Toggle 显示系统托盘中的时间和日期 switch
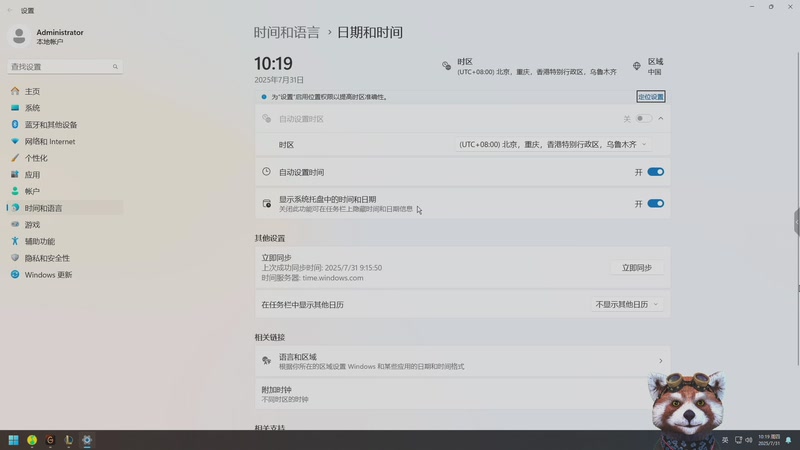The image size is (800, 450). coord(656,204)
